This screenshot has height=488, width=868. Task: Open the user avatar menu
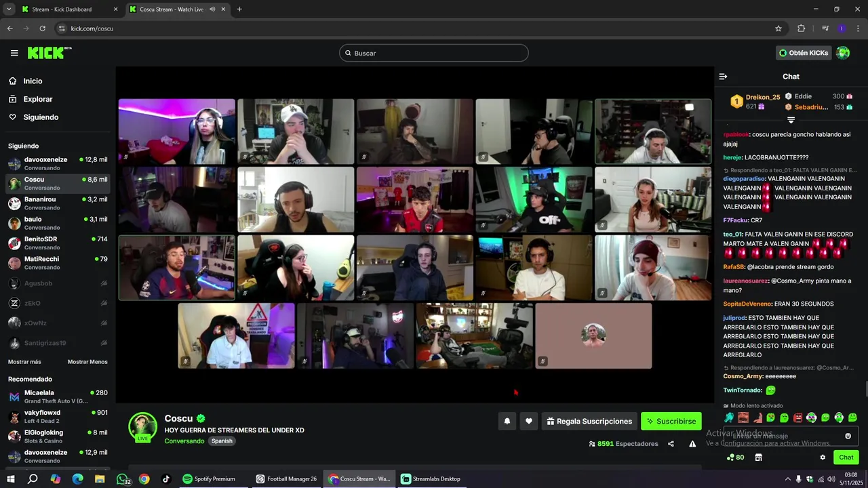[843, 53]
